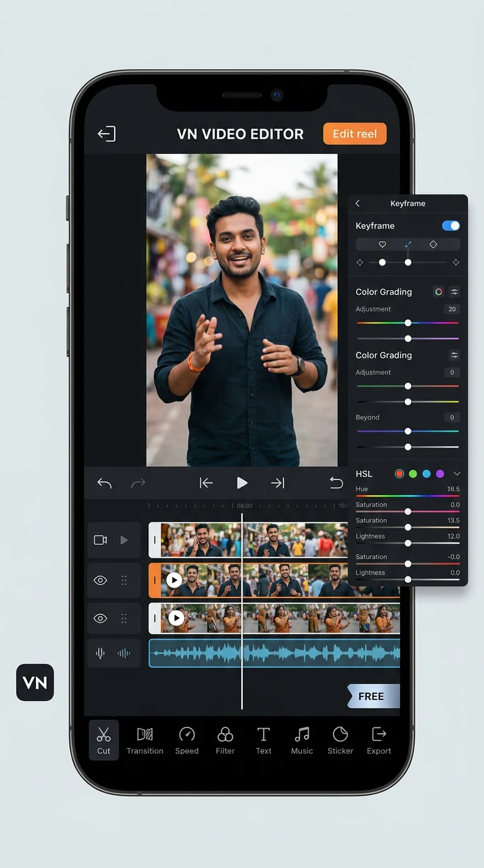The width and height of the screenshot is (484, 868).
Task: Click the revert arrow right of playback controls
Action: click(337, 483)
